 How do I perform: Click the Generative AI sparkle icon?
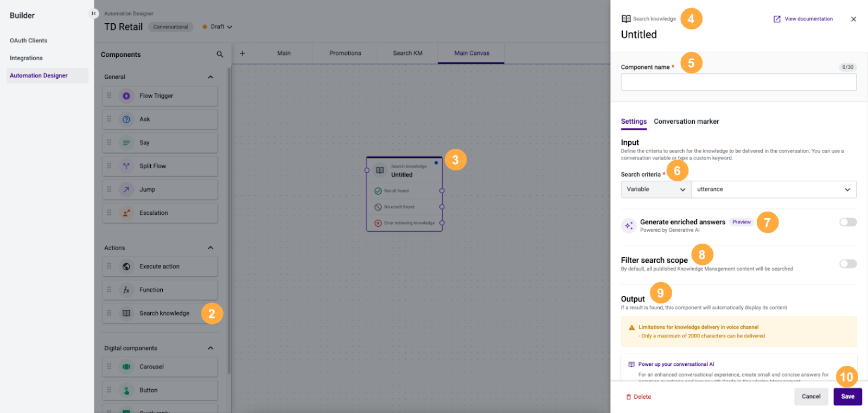click(628, 226)
